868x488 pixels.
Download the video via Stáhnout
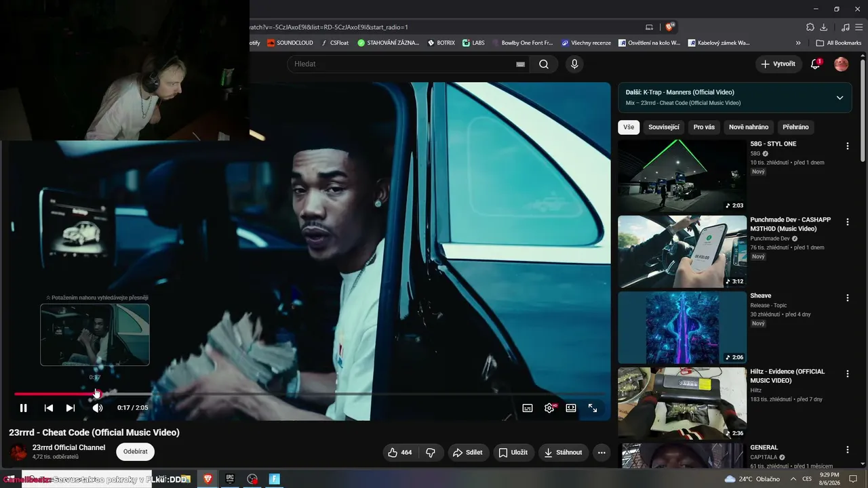pyautogui.click(x=564, y=452)
